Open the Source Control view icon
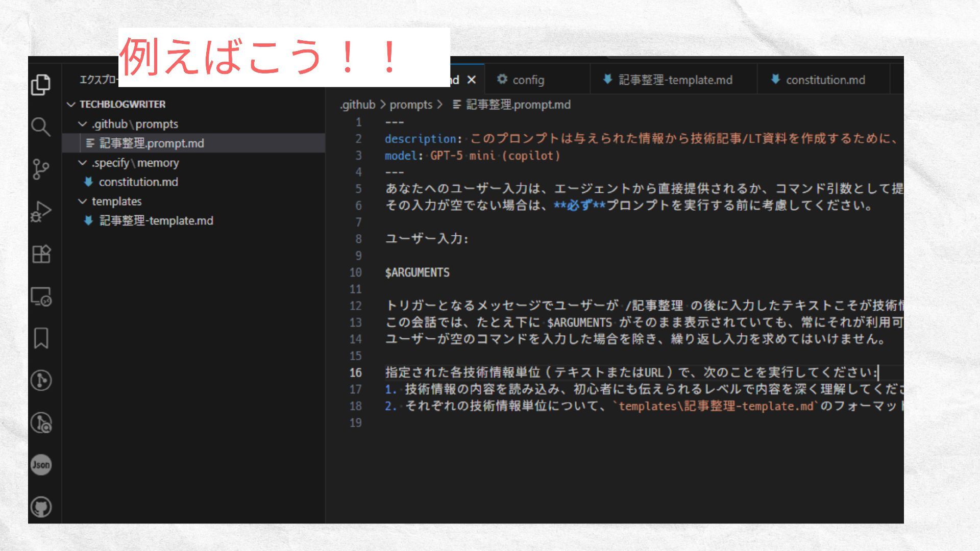This screenshot has height=551, width=980. coord(41,169)
